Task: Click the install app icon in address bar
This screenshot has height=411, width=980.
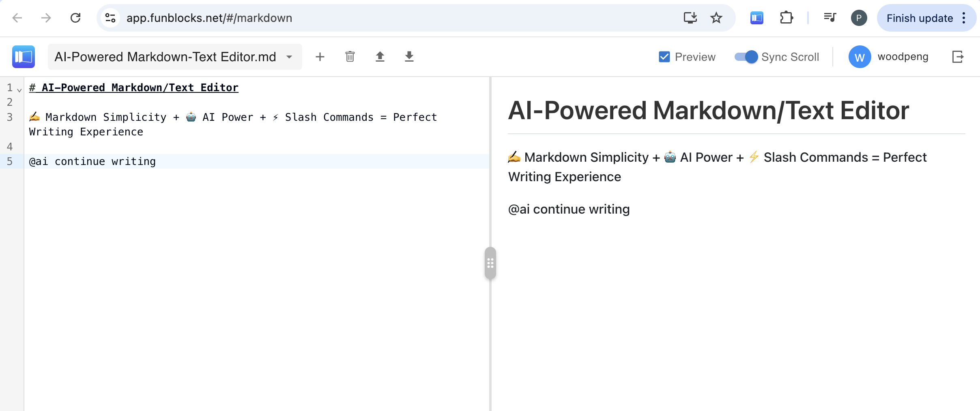Action: [x=690, y=18]
